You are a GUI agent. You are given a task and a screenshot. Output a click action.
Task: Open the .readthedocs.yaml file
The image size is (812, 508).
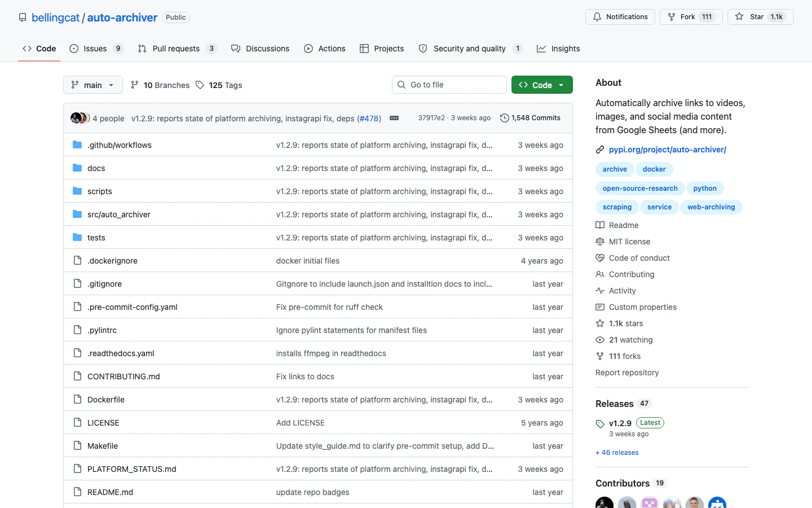coord(121,353)
